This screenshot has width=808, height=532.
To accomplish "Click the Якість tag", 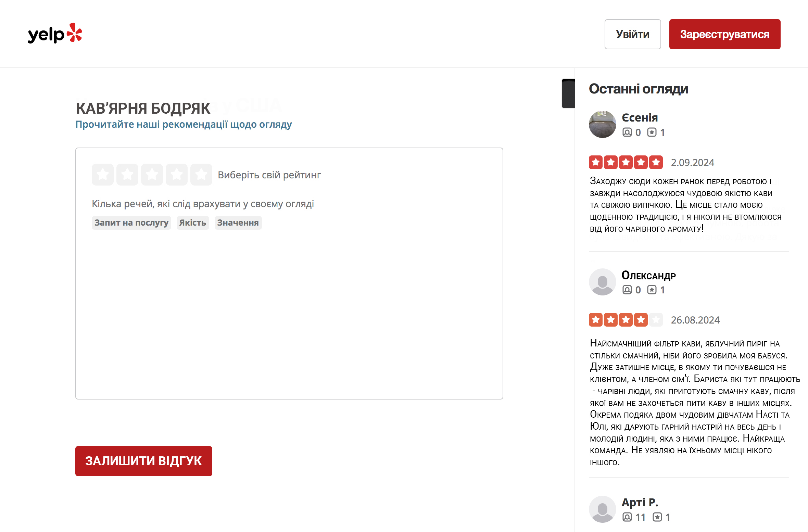I will (x=193, y=223).
